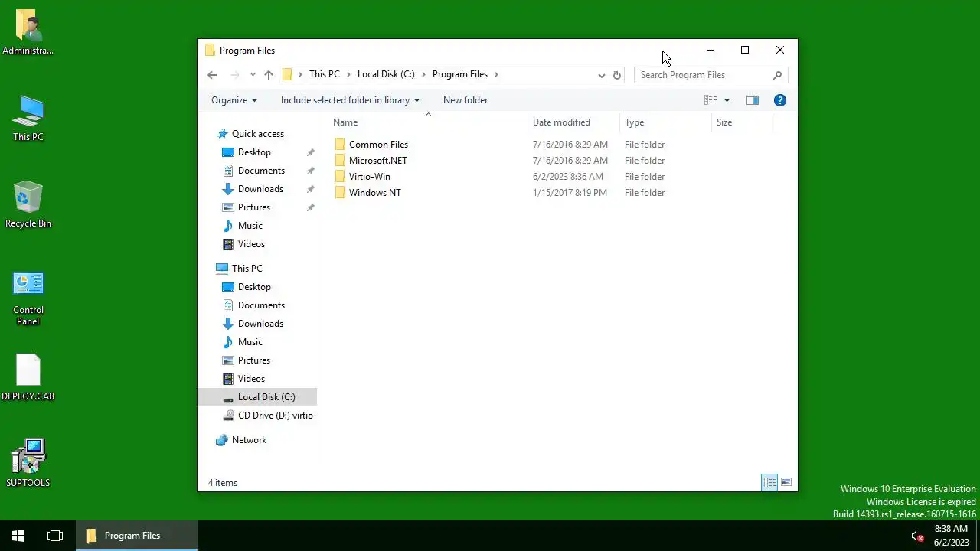Open Desktop under Quick access

[x=254, y=152]
